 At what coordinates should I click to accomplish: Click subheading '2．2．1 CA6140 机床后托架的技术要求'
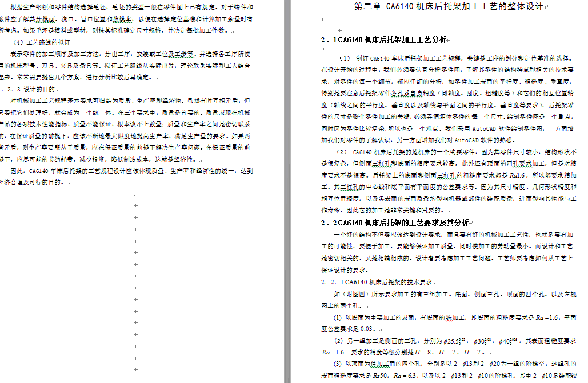coord(377,282)
